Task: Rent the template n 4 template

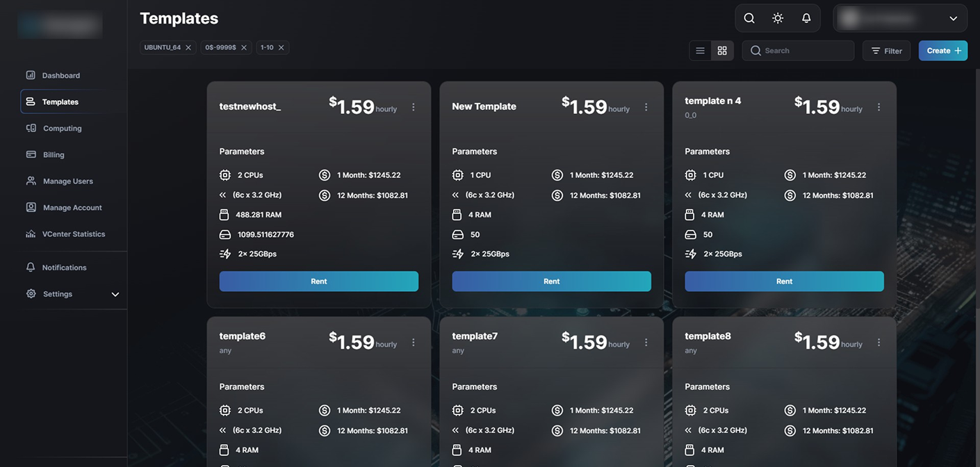Action: pos(785,281)
